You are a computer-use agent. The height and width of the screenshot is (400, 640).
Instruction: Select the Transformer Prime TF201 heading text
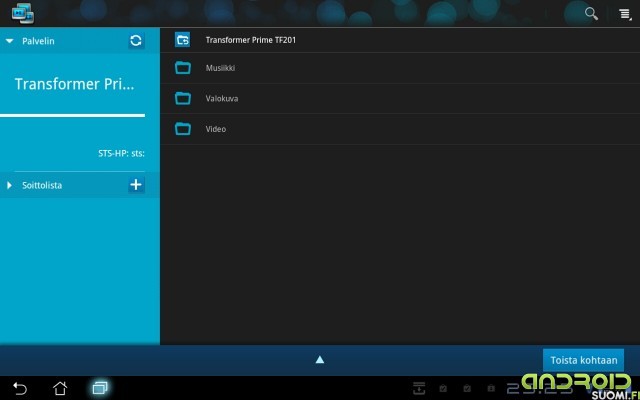point(251,40)
